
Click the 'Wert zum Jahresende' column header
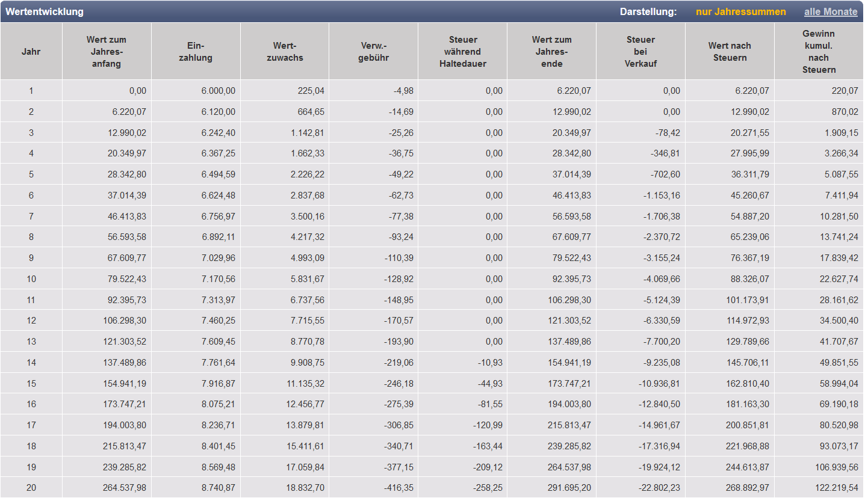click(551, 52)
